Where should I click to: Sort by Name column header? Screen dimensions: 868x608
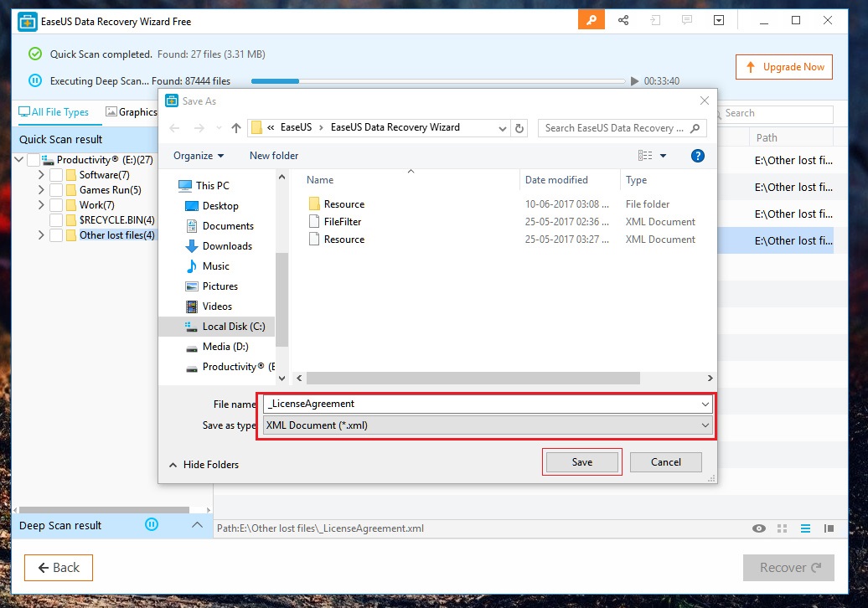[x=320, y=180]
